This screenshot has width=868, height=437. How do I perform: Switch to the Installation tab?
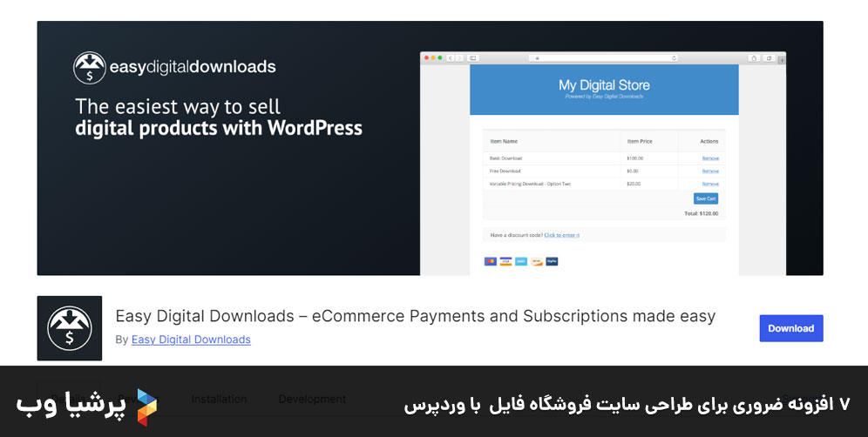coord(219,399)
